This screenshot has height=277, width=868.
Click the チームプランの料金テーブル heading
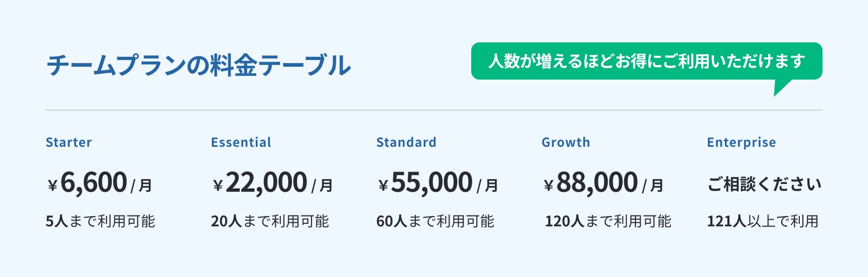(x=198, y=66)
